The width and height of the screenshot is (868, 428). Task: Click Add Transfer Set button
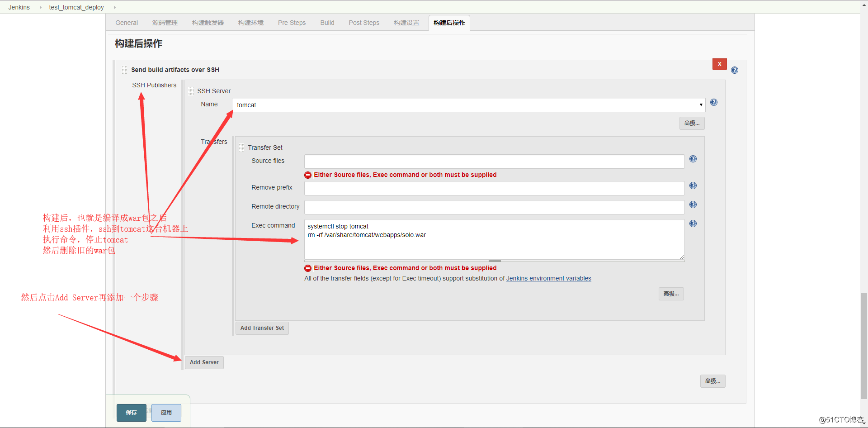click(x=262, y=328)
